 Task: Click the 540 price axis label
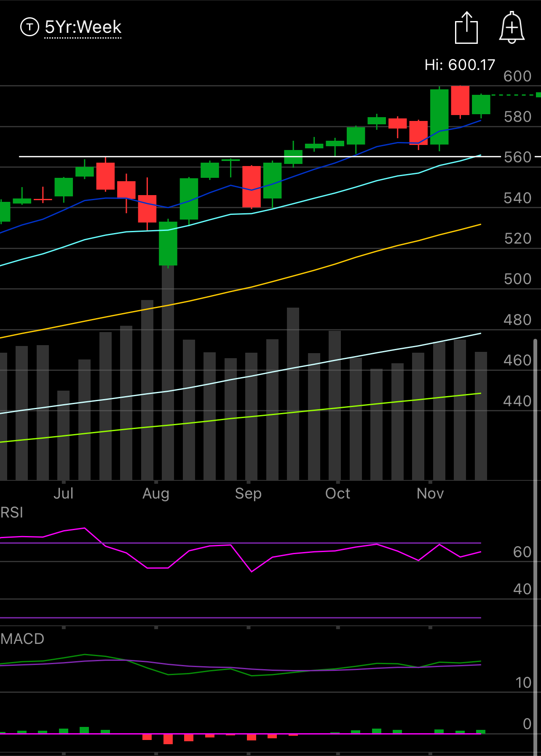(x=517, y=198)
